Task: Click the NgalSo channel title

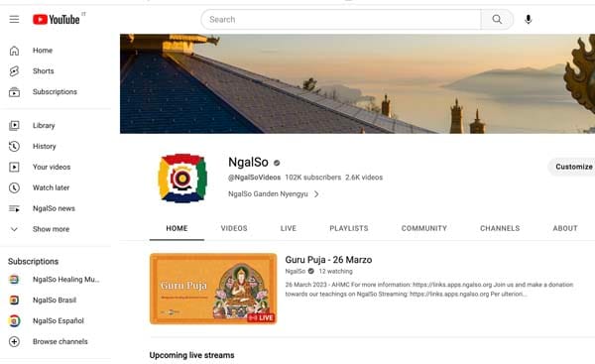Action: coord(248,162)
